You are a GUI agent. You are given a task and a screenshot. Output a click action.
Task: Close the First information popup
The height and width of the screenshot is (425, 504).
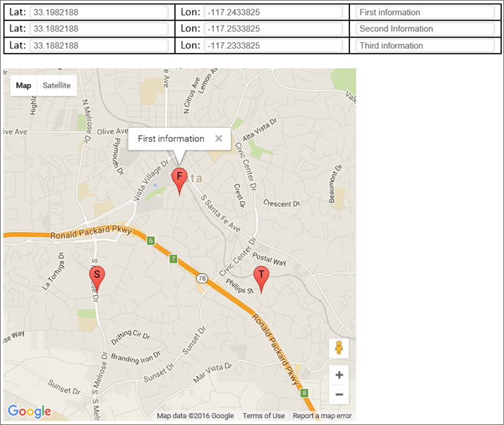point(219,138)
